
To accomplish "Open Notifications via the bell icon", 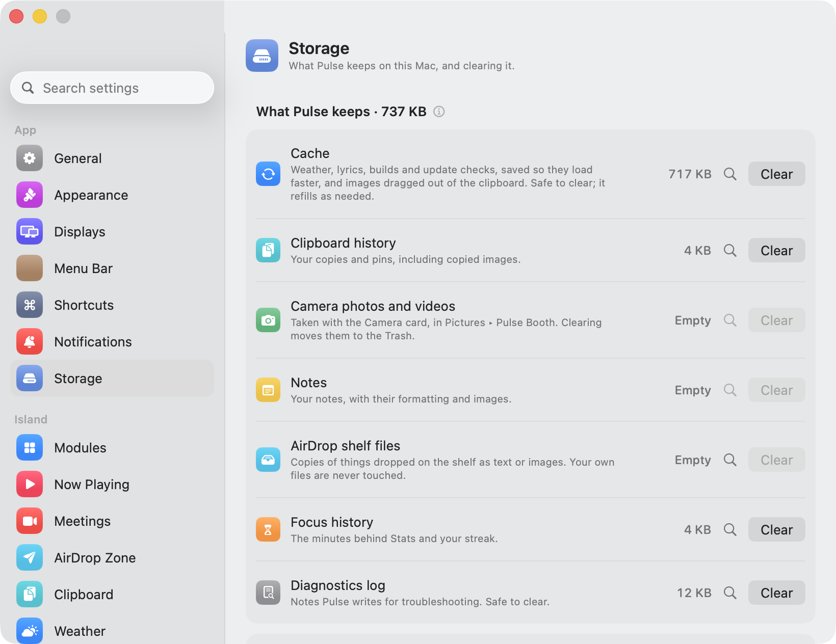I will pyautogui.click(x=30, y=341).
